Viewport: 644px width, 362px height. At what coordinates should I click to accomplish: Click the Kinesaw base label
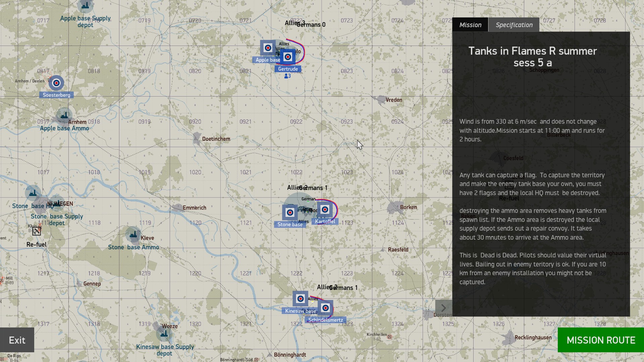(301, 311)
